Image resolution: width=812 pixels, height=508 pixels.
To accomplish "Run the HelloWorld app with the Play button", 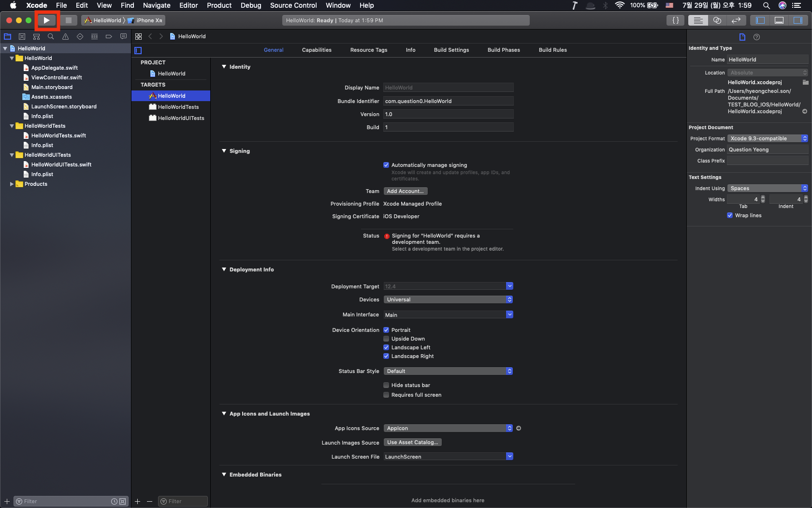I will (x=46, y=20).
